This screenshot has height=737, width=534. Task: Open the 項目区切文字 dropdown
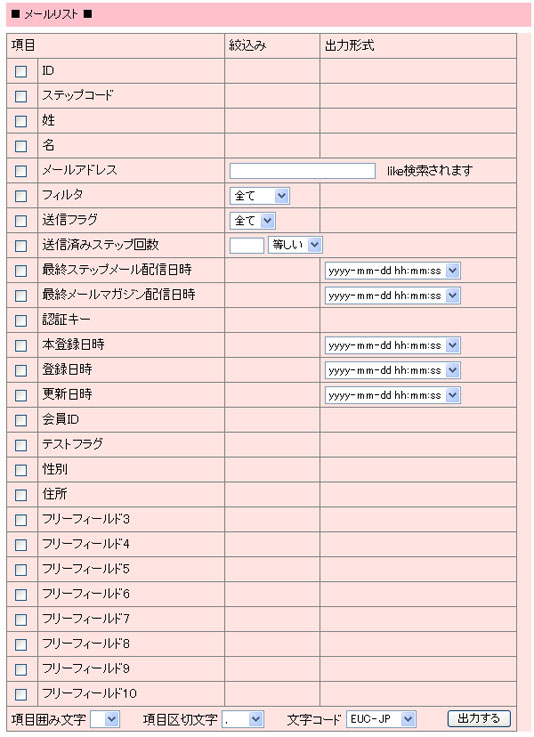coord(243,719)
